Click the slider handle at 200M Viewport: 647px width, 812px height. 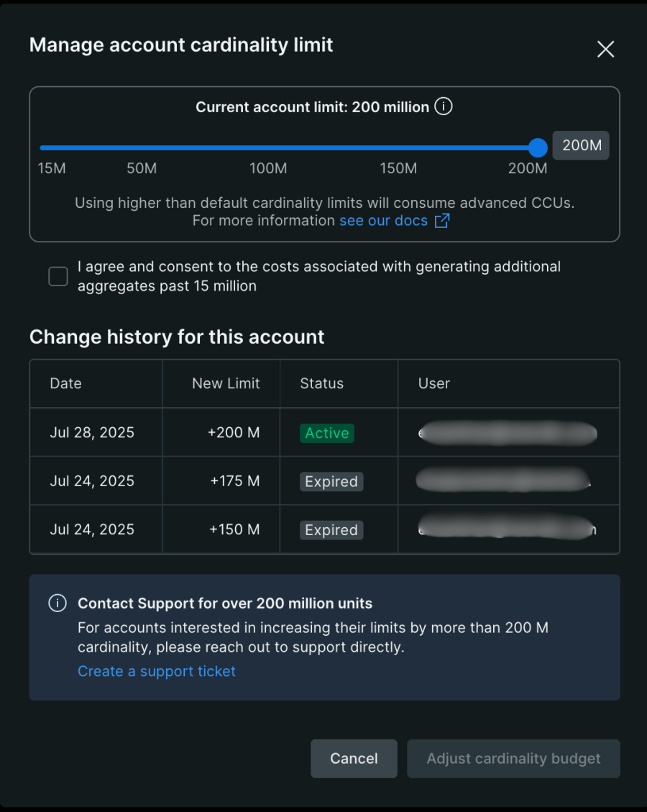pyautogui.click(x=538, y=147)
